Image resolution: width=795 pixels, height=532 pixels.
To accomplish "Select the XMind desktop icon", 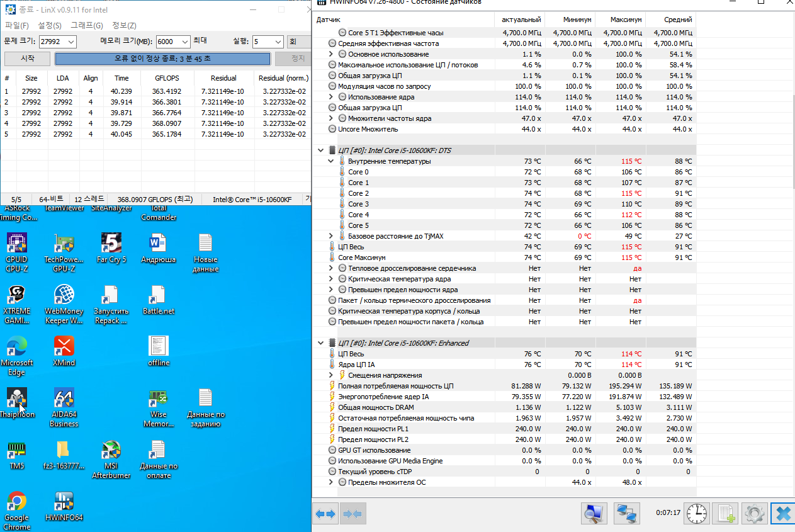I will (64, 351).
